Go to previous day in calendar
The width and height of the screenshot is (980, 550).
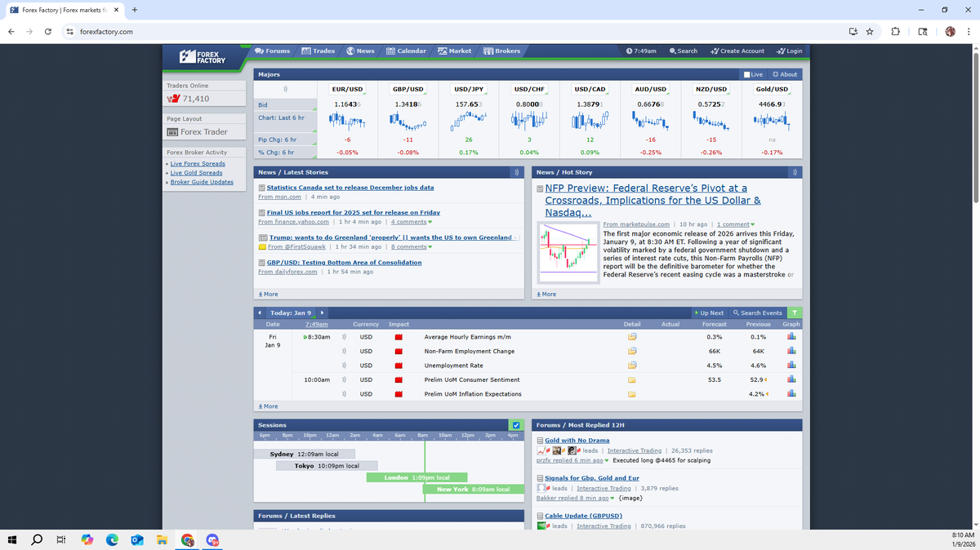pos(260,313)
